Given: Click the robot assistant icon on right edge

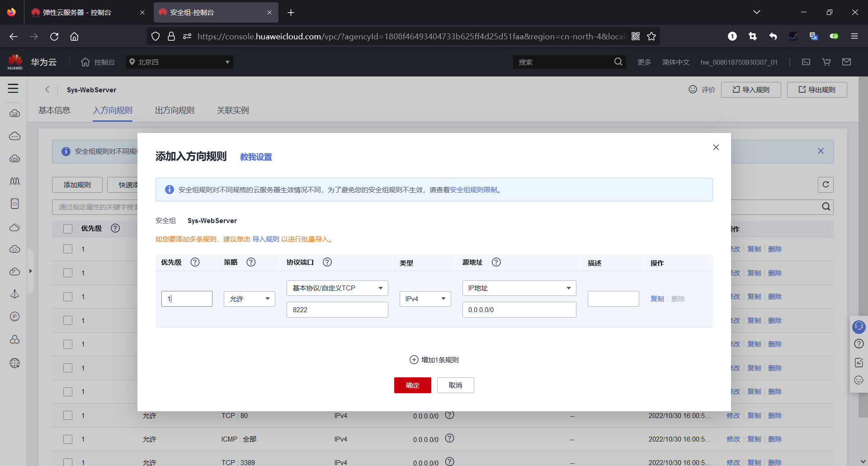Looking at the screenshot, I should pos(859,327).
